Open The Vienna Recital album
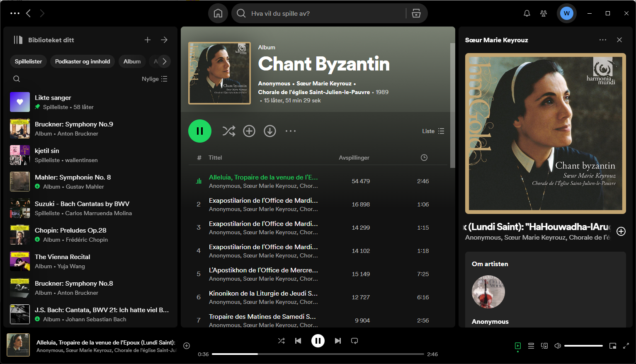The width and height of the screenshot is (636, 364). click(90, 261)
